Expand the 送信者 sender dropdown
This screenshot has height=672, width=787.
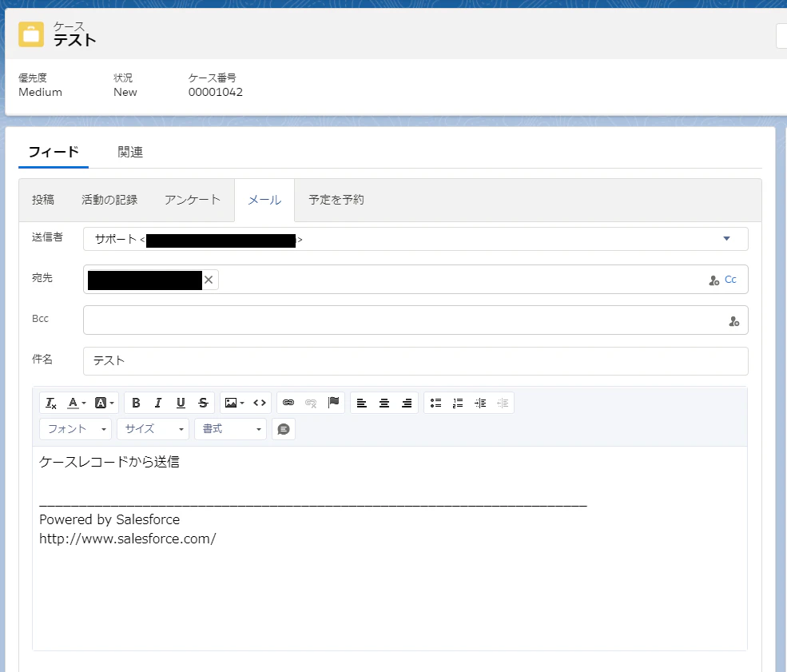[x=726, y=239]
